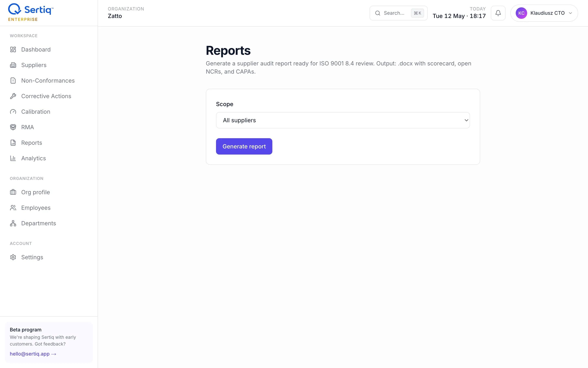The image size is (588, 368).
Task: Open Org profile page
Action: coord(49,192)
